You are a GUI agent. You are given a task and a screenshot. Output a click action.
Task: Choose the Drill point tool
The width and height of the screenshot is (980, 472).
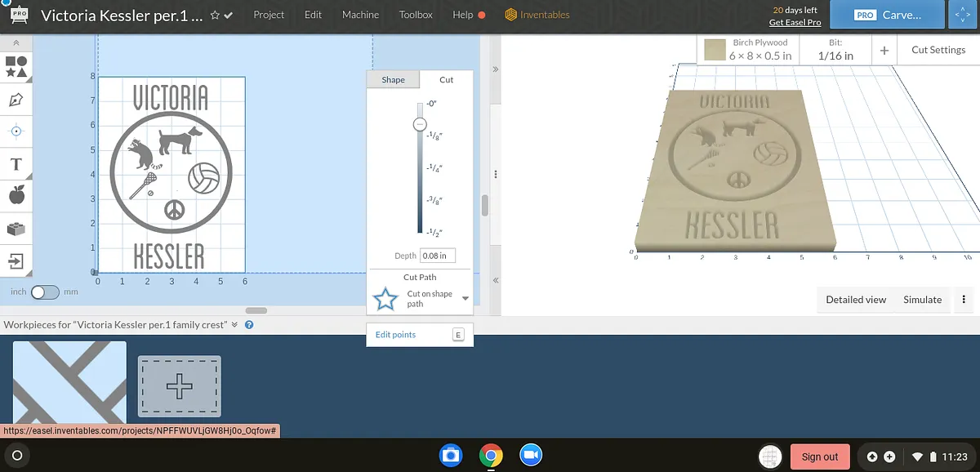(x=16, y=131)
